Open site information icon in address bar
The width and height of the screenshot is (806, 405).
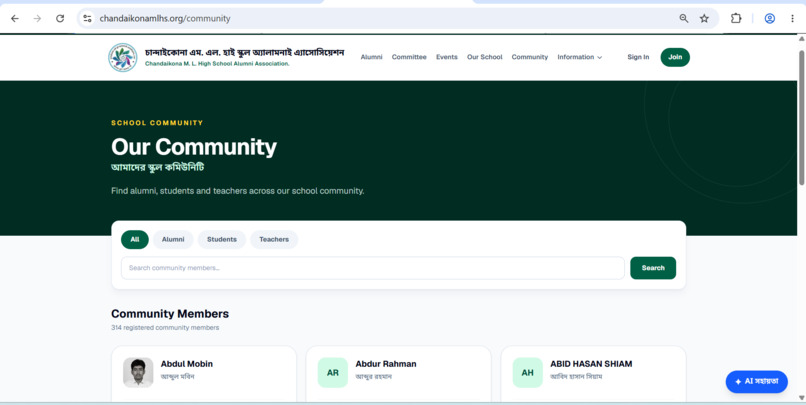point(87,19)
